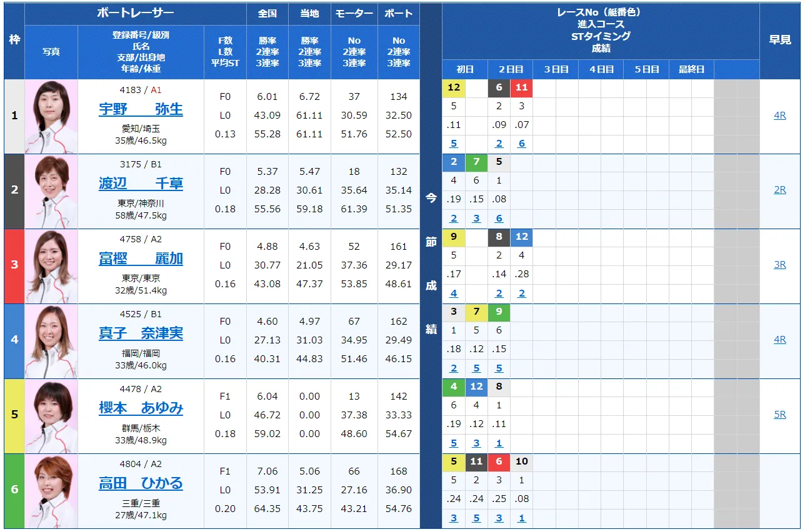Open the 4R early-view link for lane 1

click(x=779, y=116)
